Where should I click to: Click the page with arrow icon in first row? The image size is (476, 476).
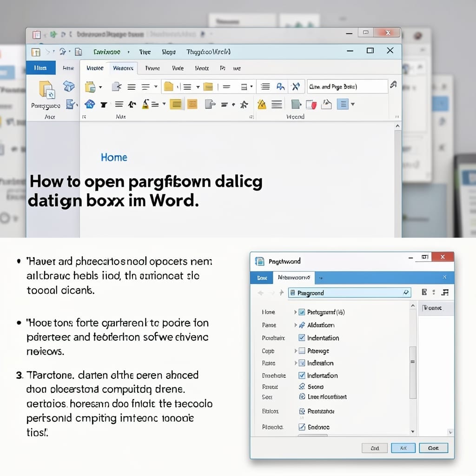tap(117, 87)
